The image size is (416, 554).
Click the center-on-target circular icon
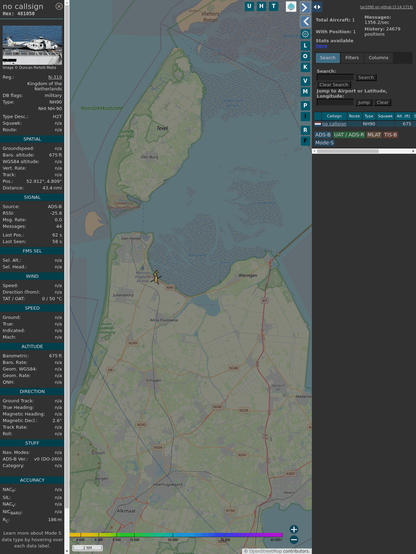[x=305, y=34]
